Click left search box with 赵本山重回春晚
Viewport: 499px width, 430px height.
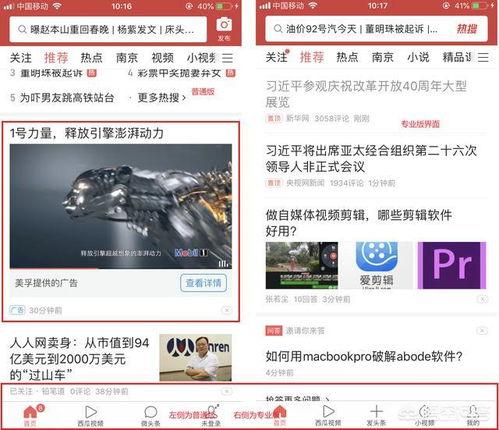click(x=108, y=30)
